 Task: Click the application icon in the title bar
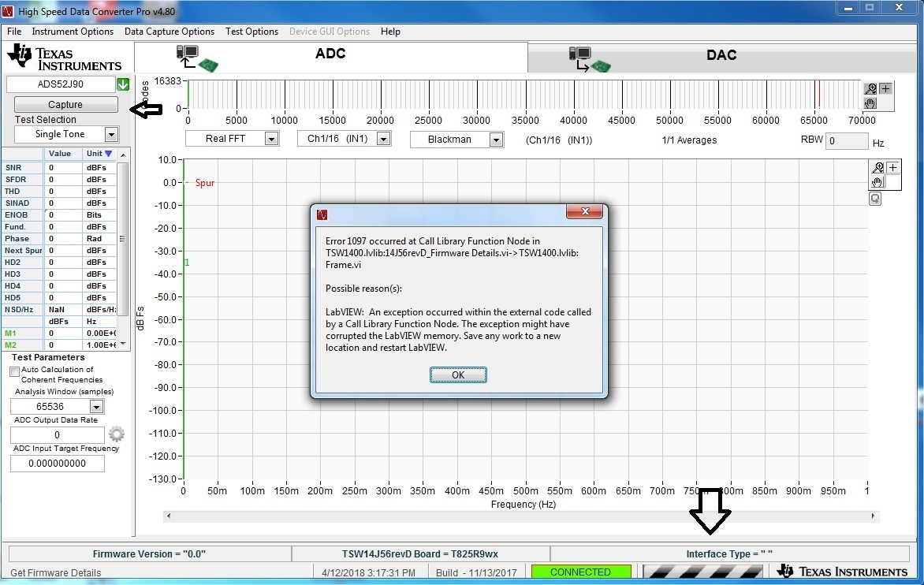7,10
